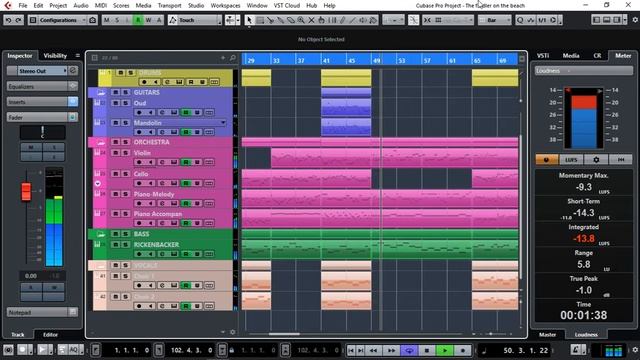Toggle the global Mute M button in toolbar
Screen dimensions: 640x360
107,20
